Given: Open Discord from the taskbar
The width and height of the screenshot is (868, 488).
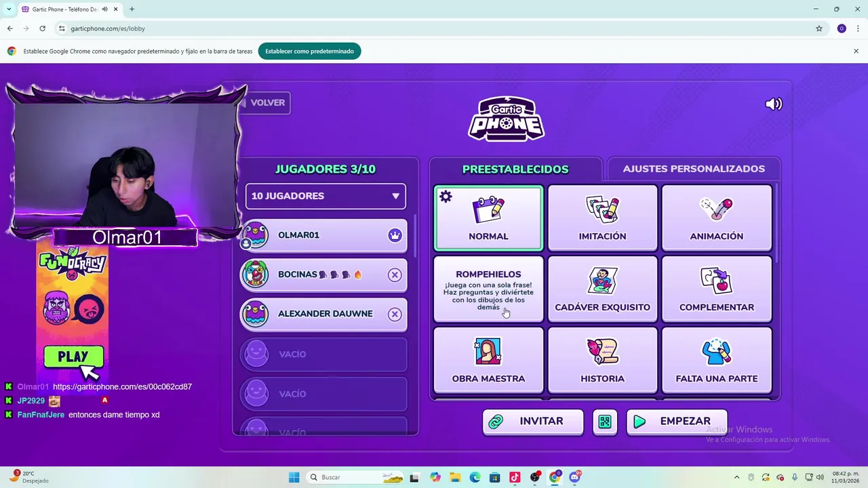Looking at the screenshot, I should click(575, 477).
